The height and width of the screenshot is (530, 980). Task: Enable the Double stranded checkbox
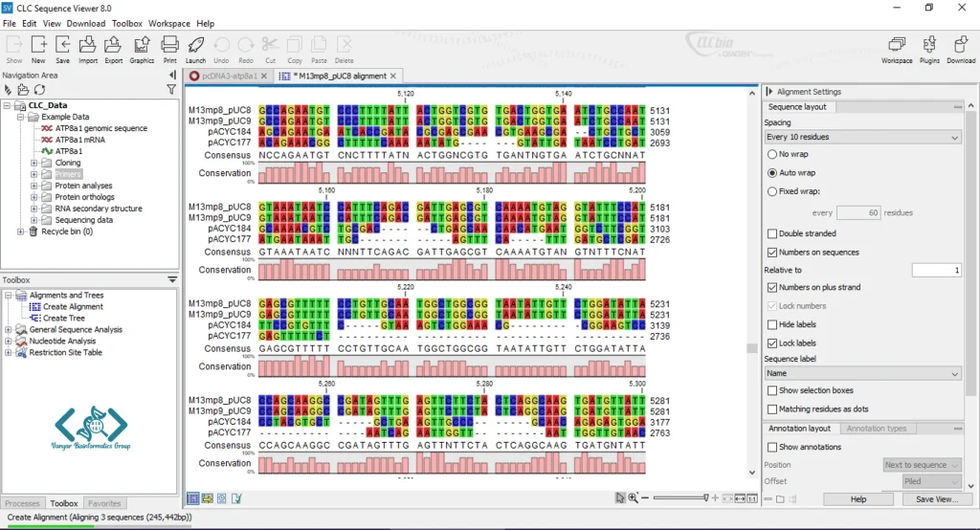point(772,233)
